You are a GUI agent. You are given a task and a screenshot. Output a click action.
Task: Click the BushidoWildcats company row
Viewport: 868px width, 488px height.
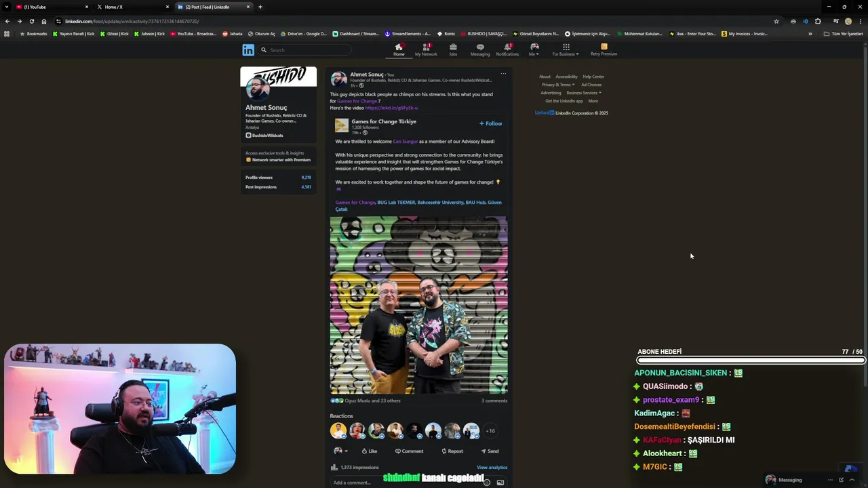point(264,136)
